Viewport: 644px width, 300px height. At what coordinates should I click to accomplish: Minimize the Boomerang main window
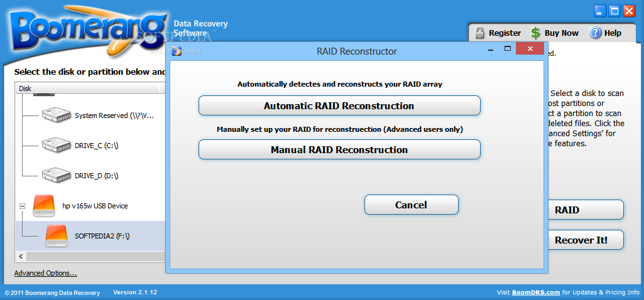pyautogui.click(x=601, y=11)
